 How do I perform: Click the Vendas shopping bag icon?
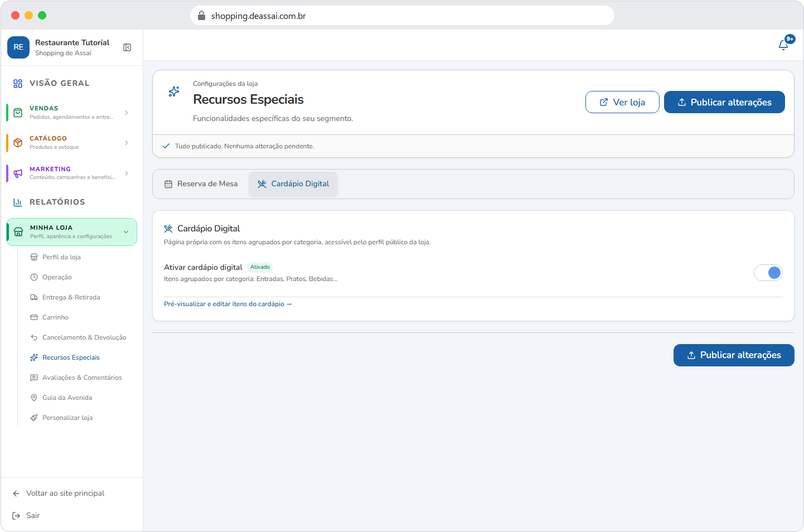(18, 113)
